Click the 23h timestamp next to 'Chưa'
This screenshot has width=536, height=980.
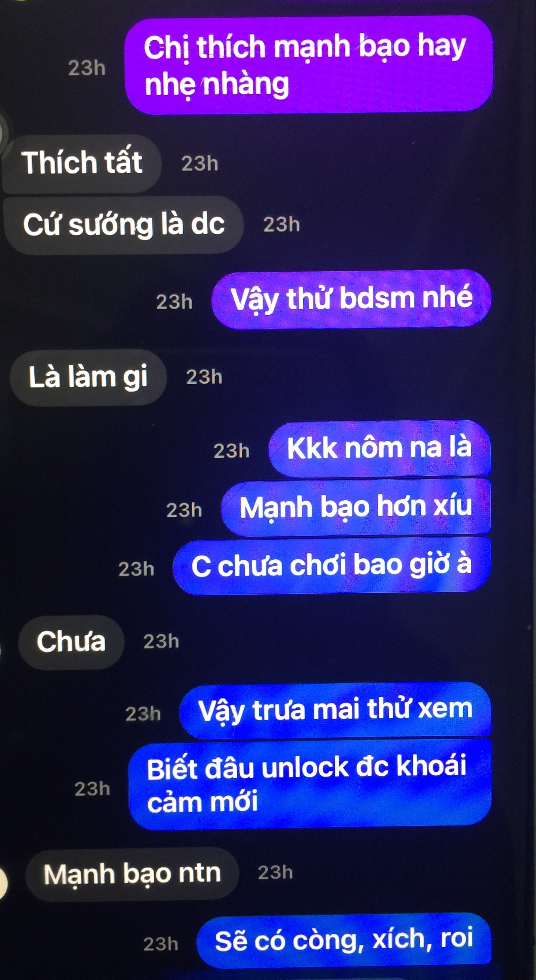tap(161, 641)
